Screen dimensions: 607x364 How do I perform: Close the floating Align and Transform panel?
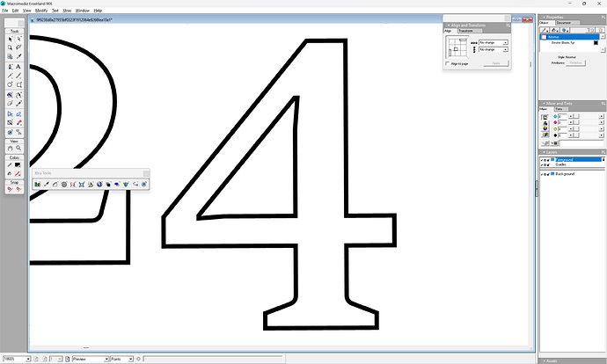pos(507,18)
